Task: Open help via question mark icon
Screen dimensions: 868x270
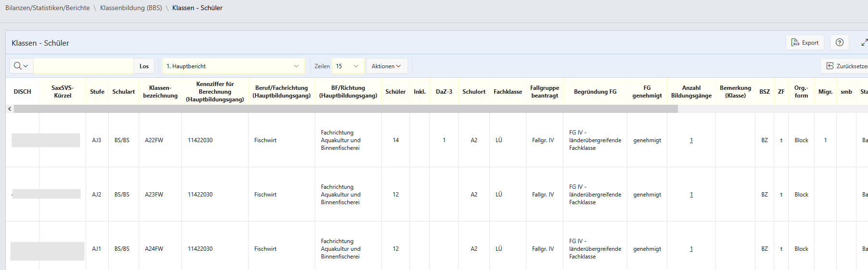Action: (840, 43)
